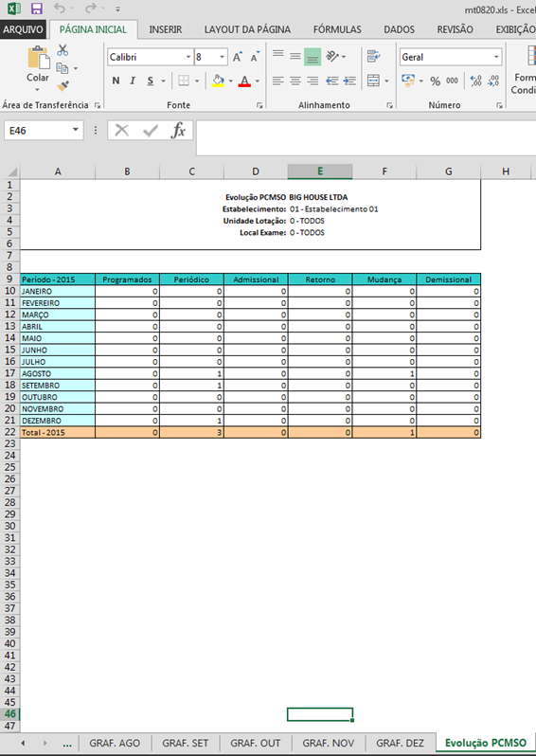Open font color dropdown arrow
This screenshot has width=536, height=756.
tap(258, 81)
